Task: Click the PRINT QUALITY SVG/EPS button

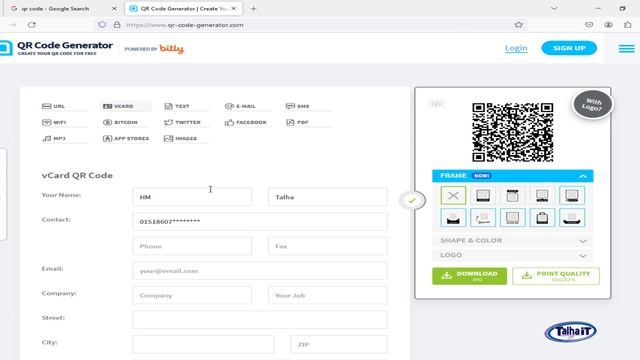Action: click(x=556, y=276)
